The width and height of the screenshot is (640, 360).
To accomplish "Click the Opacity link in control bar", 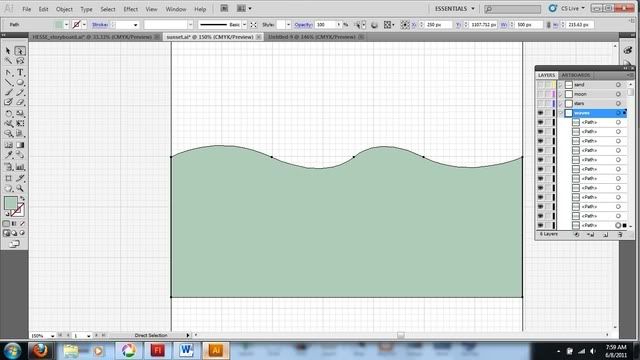I will point(303,25).
